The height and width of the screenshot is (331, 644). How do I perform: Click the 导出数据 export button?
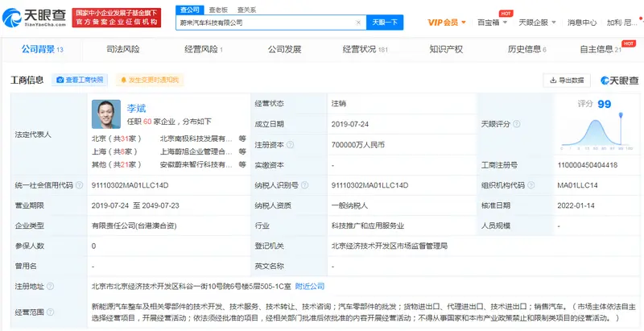click(x=567, y=81)
